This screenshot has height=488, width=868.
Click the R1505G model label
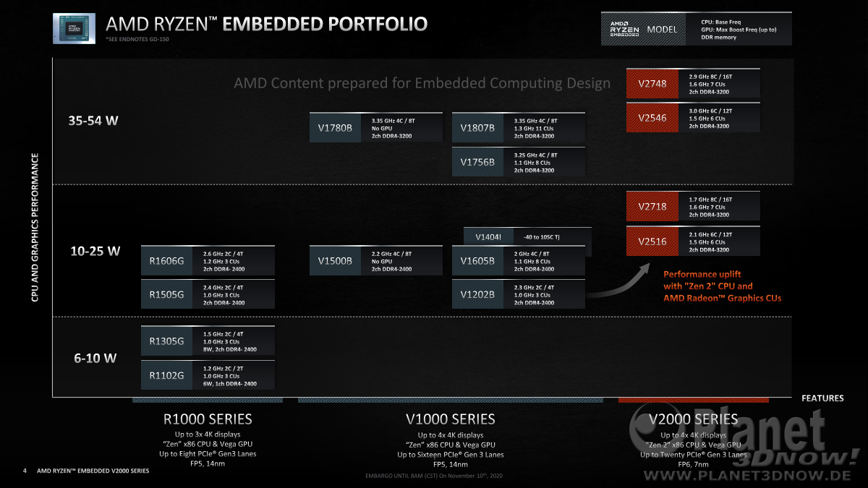[166, 294]
